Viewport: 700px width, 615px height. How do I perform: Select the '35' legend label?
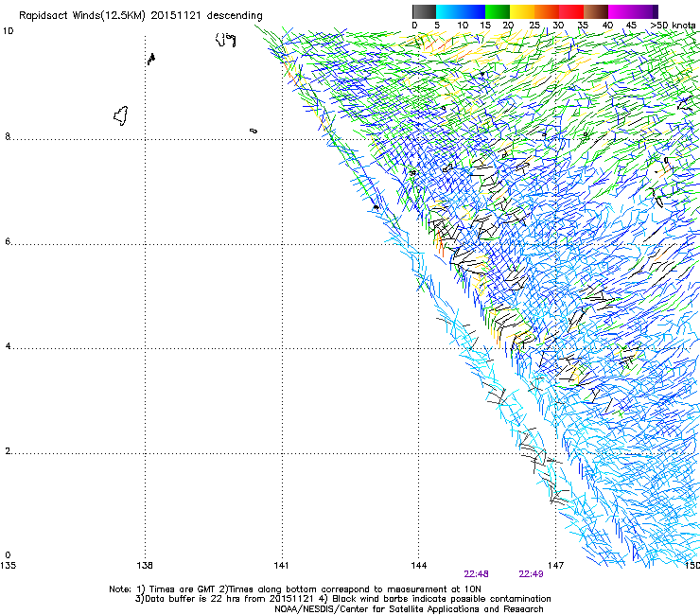pos(583,25)
